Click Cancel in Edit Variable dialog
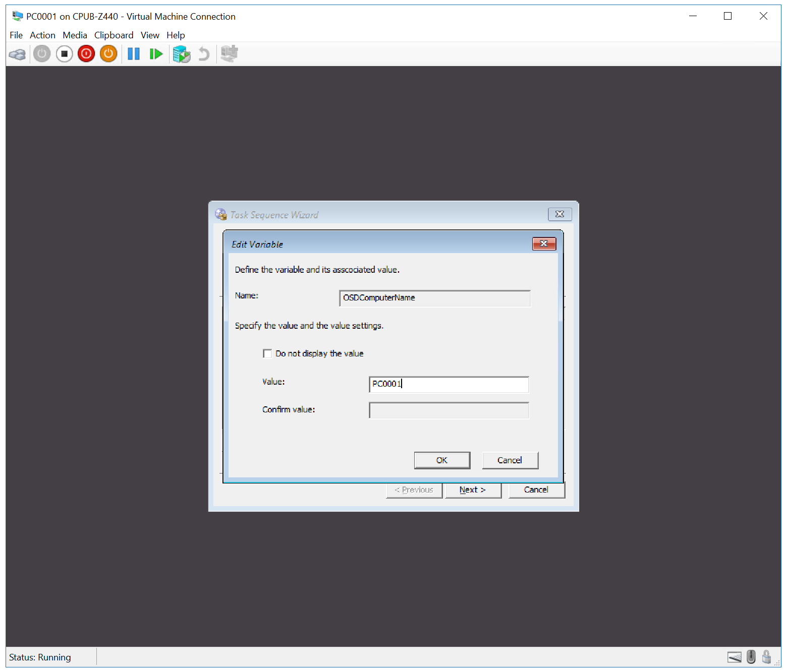 510,460
